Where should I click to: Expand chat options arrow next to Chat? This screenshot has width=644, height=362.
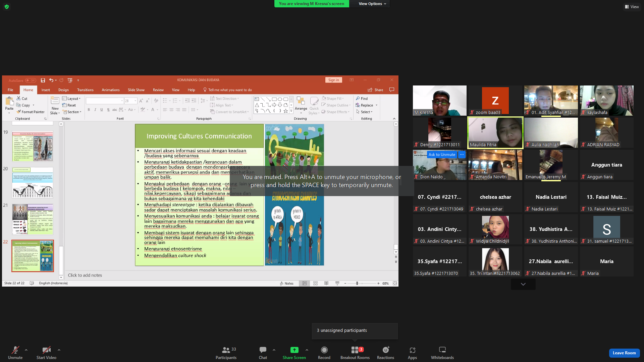pos(274,350)
